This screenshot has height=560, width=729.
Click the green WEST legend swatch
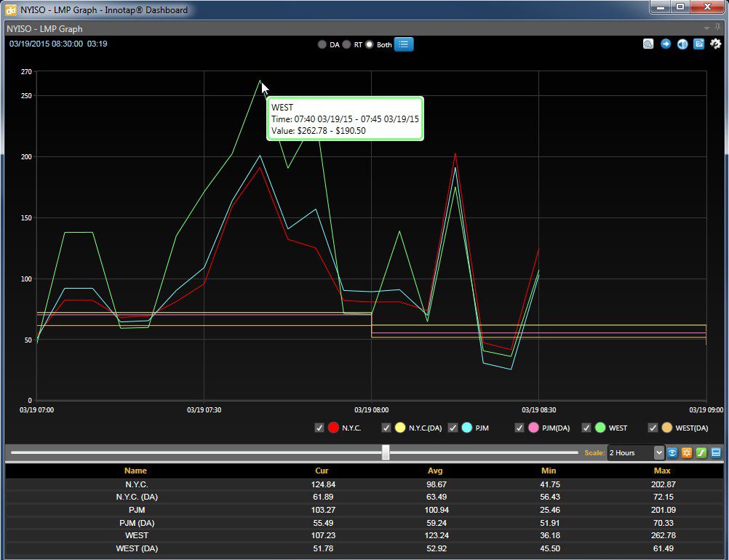tap(600, 428)
